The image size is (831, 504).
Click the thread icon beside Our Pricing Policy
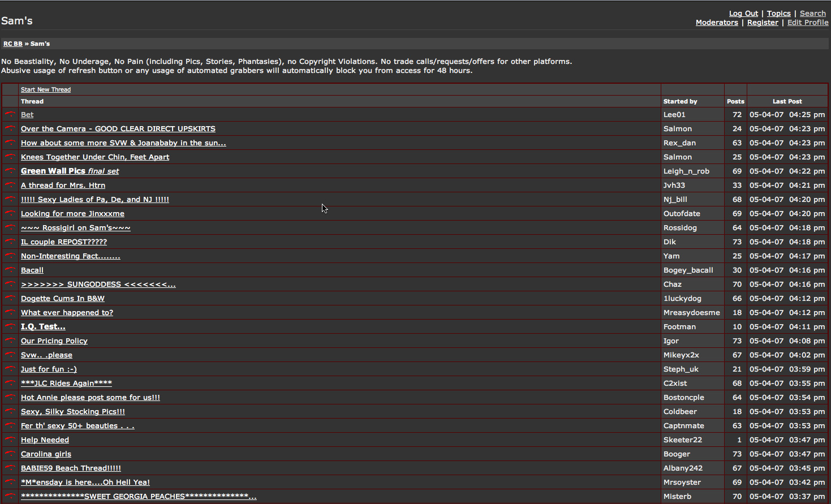(10, 341)
